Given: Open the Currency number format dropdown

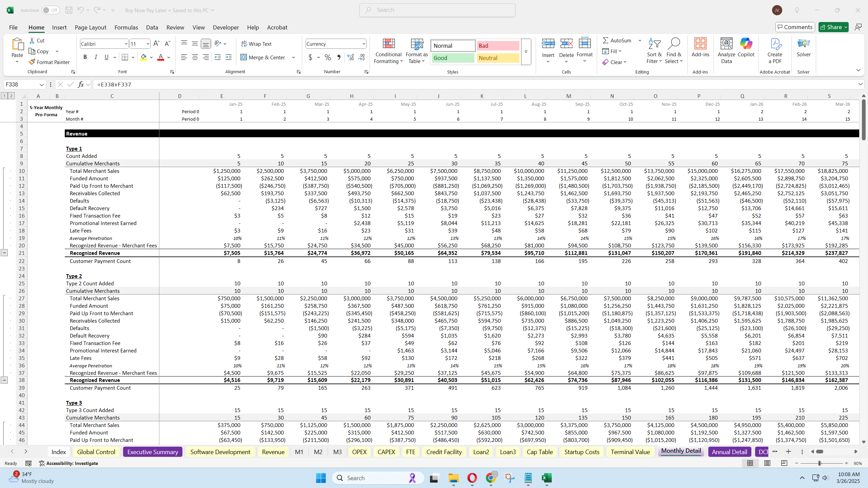Looking at the screenshot, I should [x=363, y=44].
